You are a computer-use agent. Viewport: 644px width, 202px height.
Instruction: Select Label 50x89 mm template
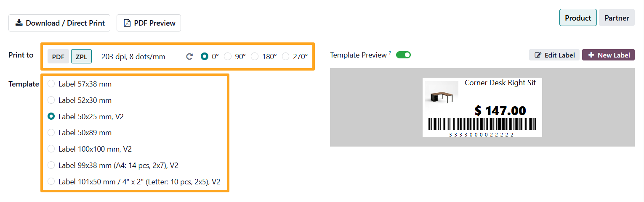51,133
